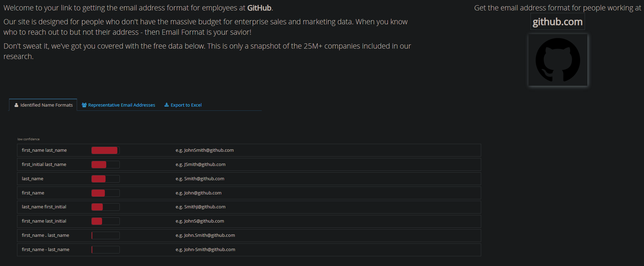Click the John-Smith@github.com example address

[x=209, y=250]
